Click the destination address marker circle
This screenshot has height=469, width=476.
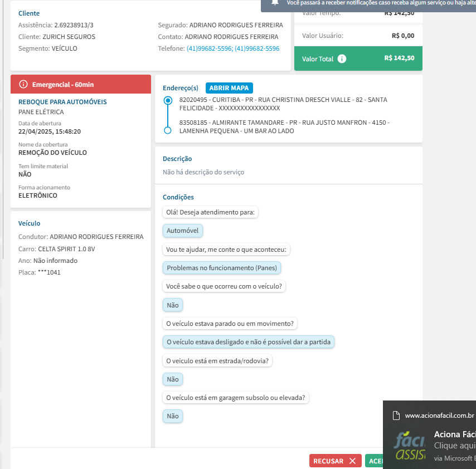(168, 130)
